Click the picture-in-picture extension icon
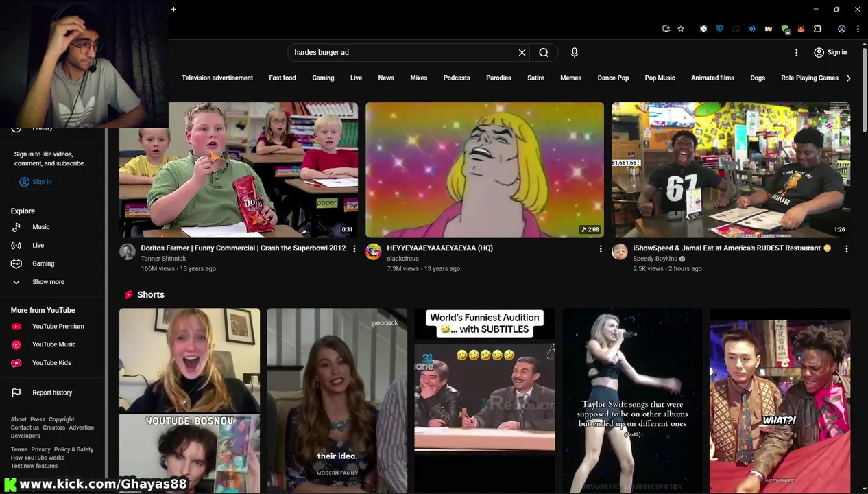 point(736,29)
